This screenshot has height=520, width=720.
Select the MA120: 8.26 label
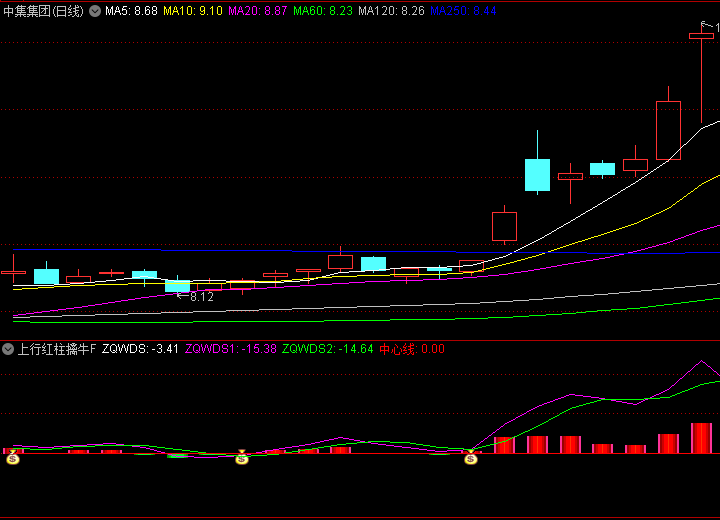tap(391, 11)
